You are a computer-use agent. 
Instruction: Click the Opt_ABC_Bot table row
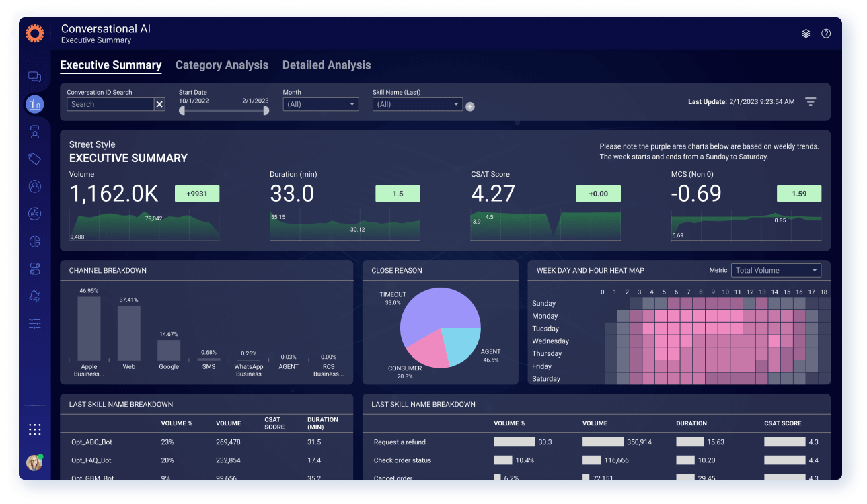pyautogui.click(x=206, y=442)
